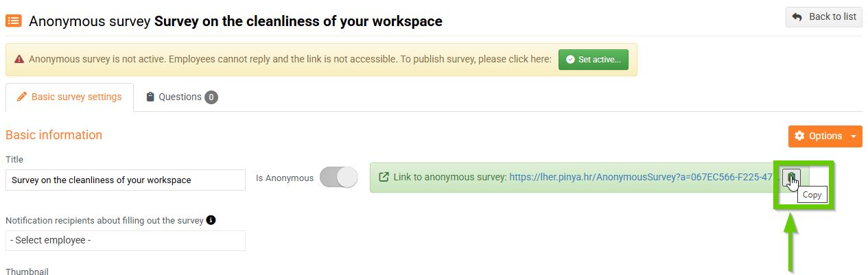Click the external link icon before the survey link
The width and height of the screenshot is (868, 275).
click(383, 177)
